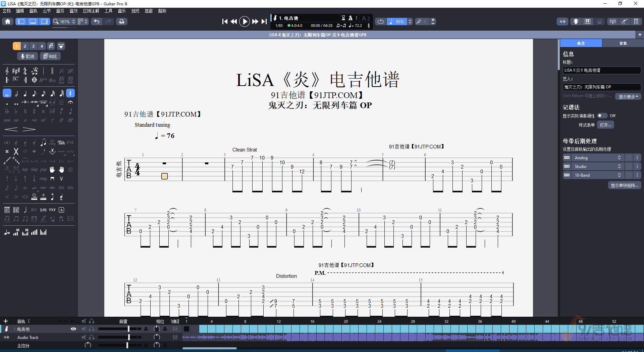This screenshot has height=352, width=644.
Task: Add a repeat open barline
Action: [x=7, y=80]
